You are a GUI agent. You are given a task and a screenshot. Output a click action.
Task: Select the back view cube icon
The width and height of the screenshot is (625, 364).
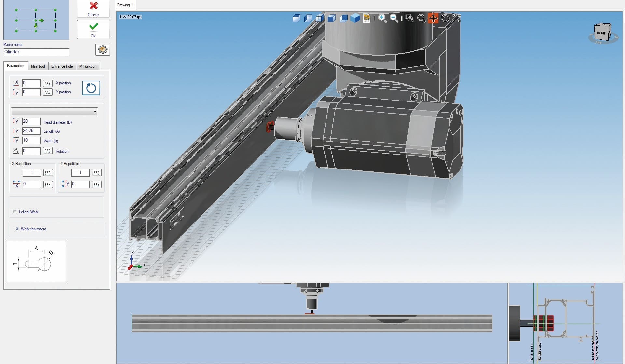pos(343,18)
